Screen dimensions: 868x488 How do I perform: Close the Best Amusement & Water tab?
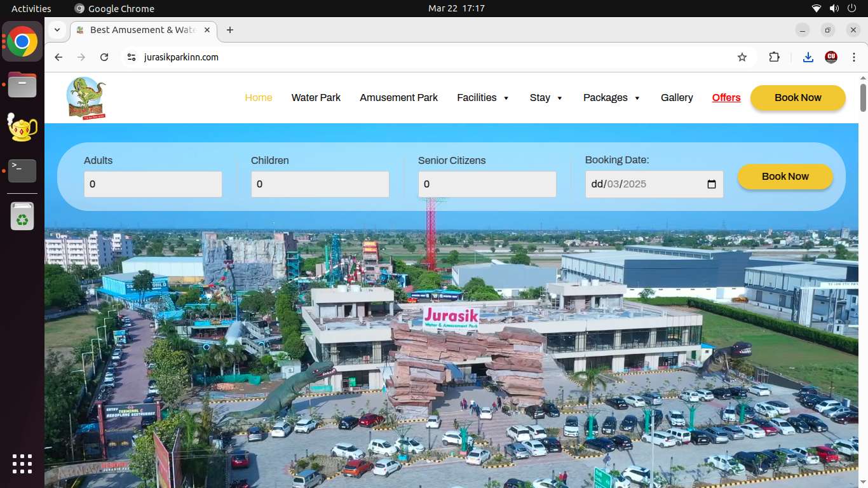tap(207, 30)
